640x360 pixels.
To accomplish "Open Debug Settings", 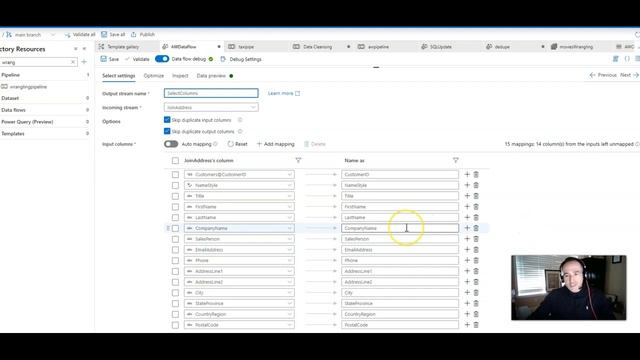I will 241,59.
